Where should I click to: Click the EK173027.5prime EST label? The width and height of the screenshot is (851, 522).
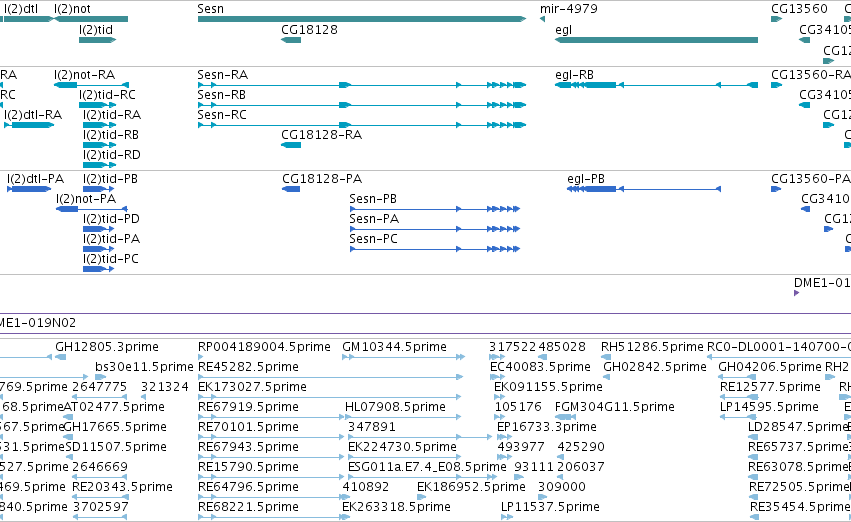(252, 387)
